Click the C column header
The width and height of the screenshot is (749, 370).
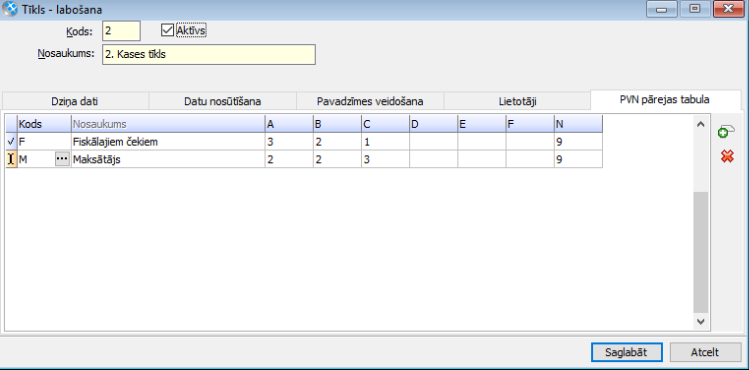point(385,124)
